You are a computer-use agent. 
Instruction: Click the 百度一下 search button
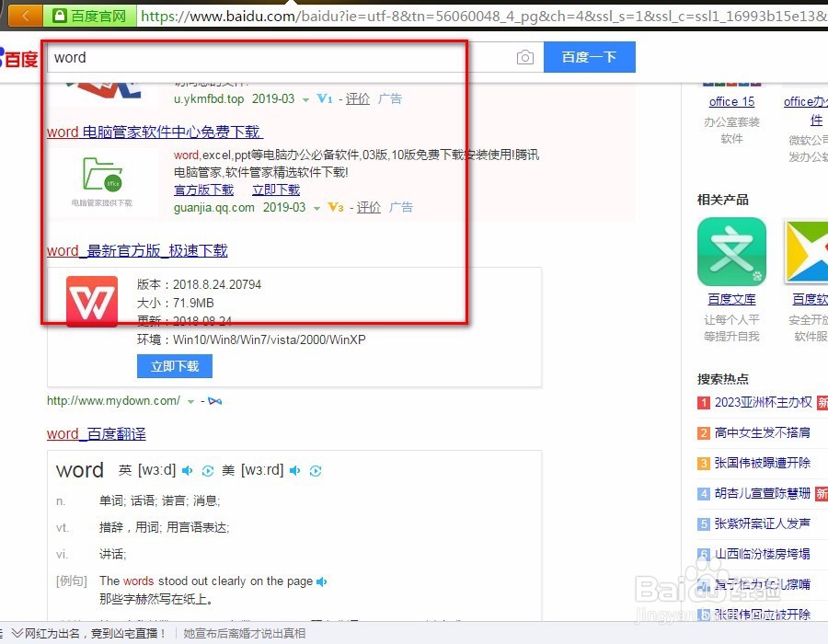point(590,57)
